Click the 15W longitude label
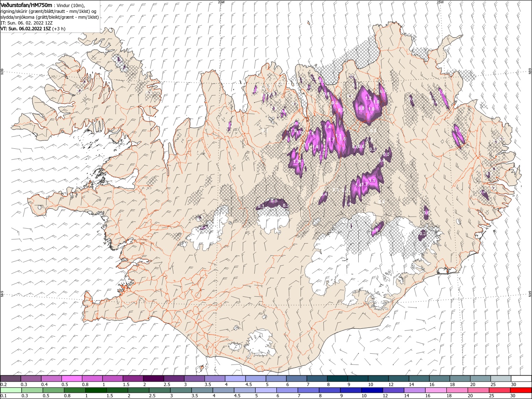This screenshot has height=399, width=532. point(440,2)
